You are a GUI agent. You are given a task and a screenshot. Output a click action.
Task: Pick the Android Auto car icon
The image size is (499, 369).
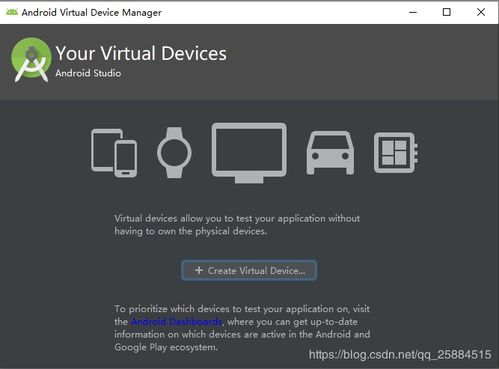(x=330, y=153)
